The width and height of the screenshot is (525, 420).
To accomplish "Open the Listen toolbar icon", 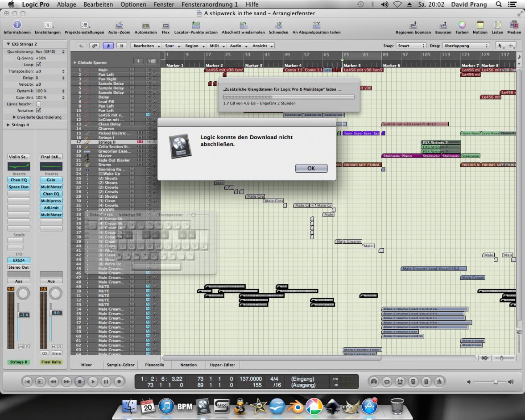I will pyautogui.click(x=497, y=25).
